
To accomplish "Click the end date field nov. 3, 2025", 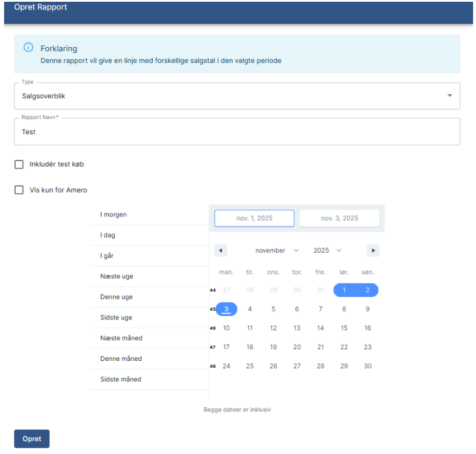I will [339, 218].
